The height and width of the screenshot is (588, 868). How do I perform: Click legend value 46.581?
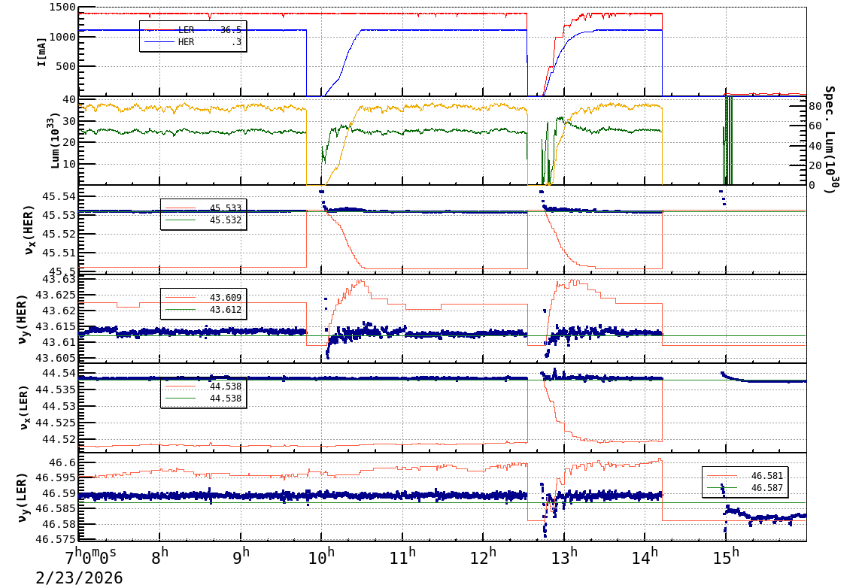click(766, 476)
